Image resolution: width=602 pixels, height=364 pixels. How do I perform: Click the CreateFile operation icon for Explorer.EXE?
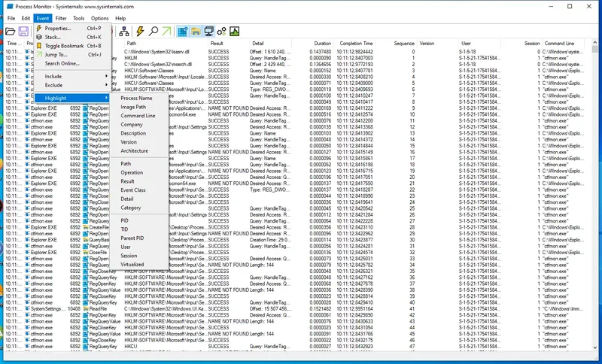pyautogui.click(x=86, y=227)
